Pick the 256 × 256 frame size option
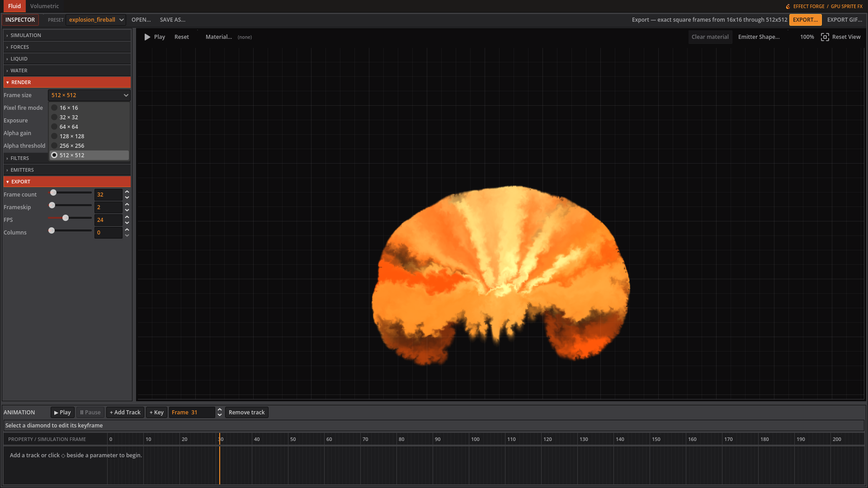 90,146
